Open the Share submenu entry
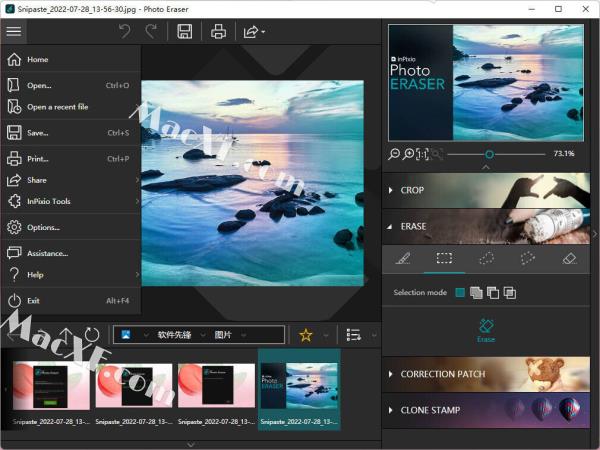This screenshot has width=600, height=450. click(x=71, y=180)
